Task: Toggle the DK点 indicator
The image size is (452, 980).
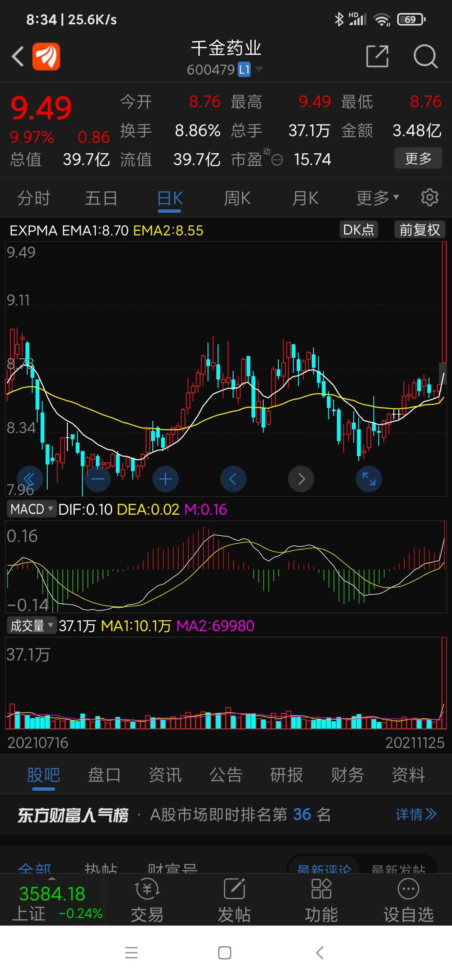Action: [x=359, y=230]
